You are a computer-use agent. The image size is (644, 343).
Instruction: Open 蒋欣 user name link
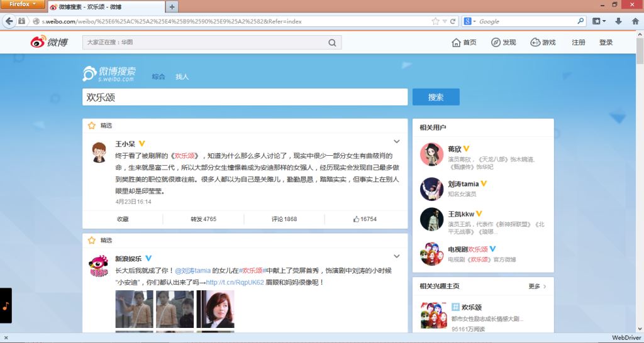point(455,149)
